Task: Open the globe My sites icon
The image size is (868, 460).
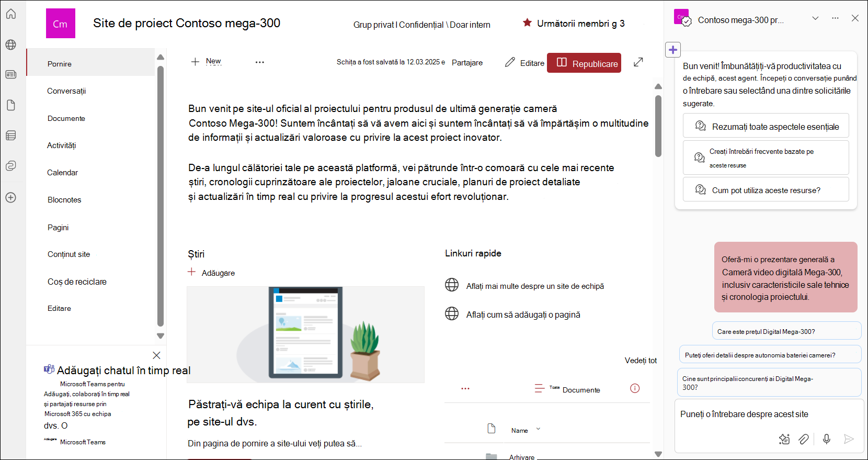Action: click(11, 44)
